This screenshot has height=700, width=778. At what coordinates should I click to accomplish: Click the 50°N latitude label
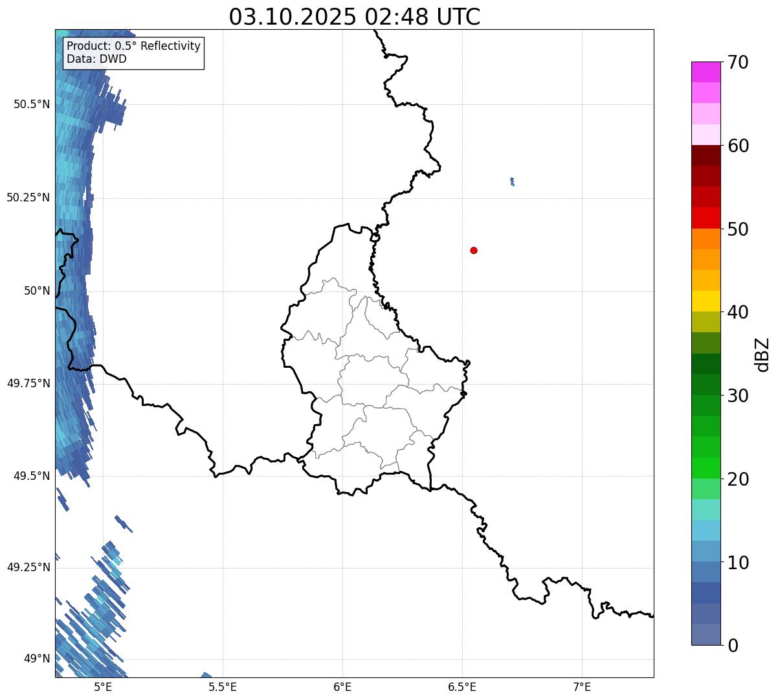37,291
